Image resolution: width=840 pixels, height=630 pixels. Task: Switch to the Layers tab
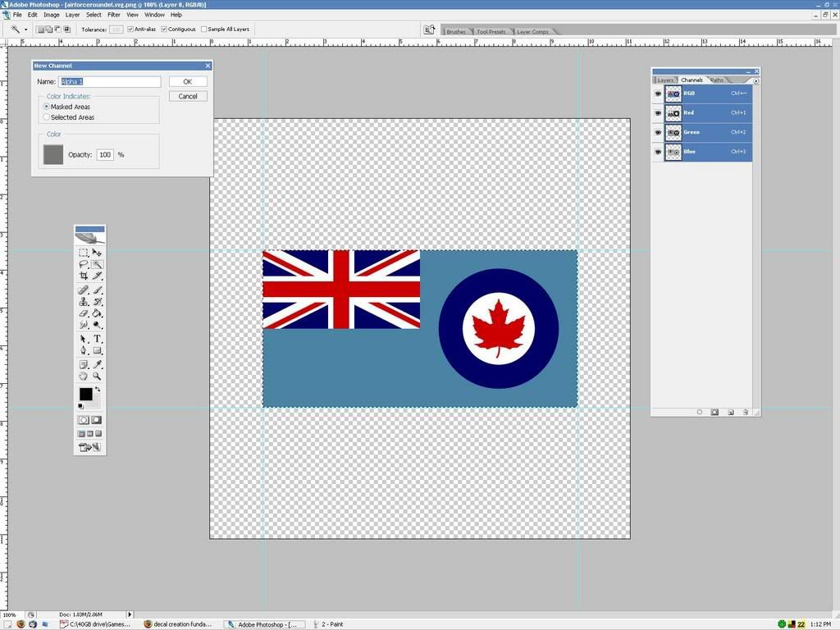pyautogui.click(x=664, y=80)
